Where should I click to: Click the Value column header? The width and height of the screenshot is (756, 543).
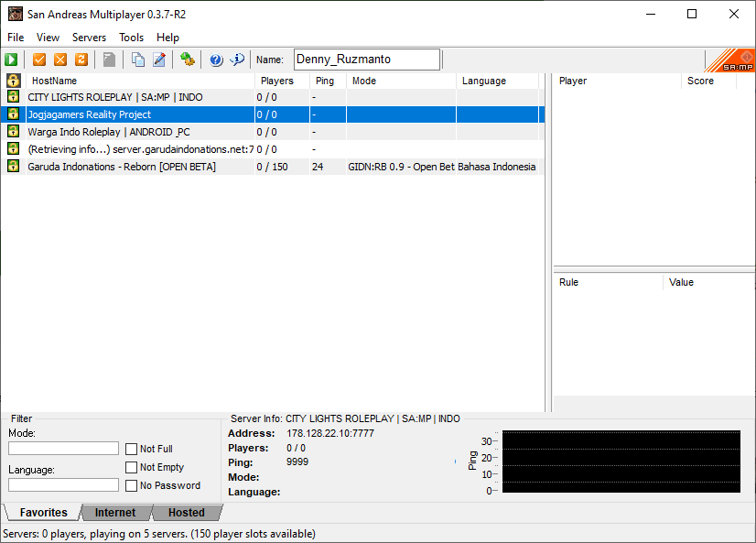point(709,282)
